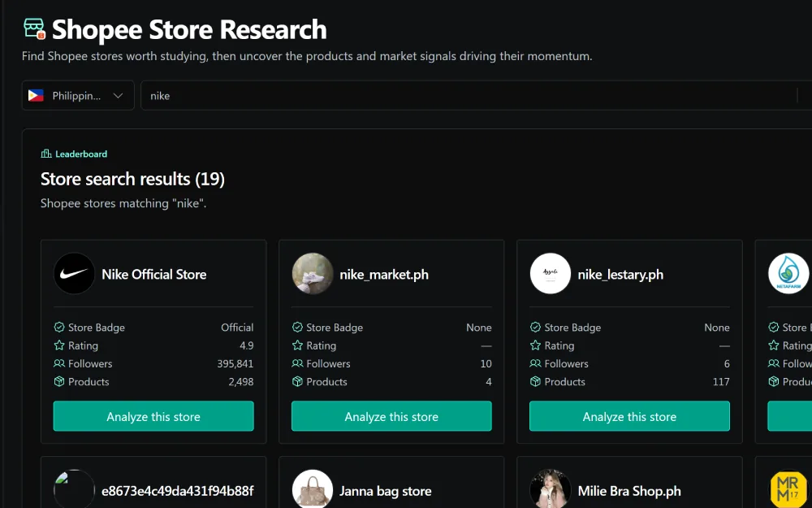Click the Leaderboard bar chart icon
Viewport: 812px width, 508px height.
(46, 154)
